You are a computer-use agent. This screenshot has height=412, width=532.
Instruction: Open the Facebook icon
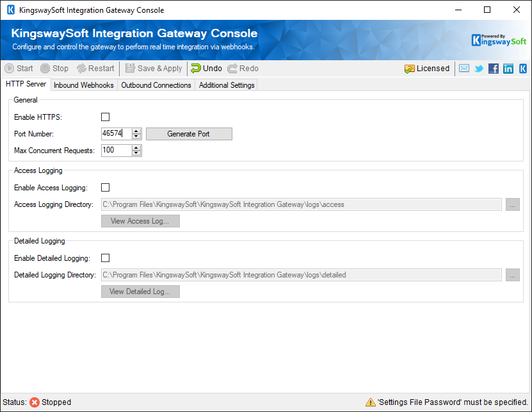494,69
